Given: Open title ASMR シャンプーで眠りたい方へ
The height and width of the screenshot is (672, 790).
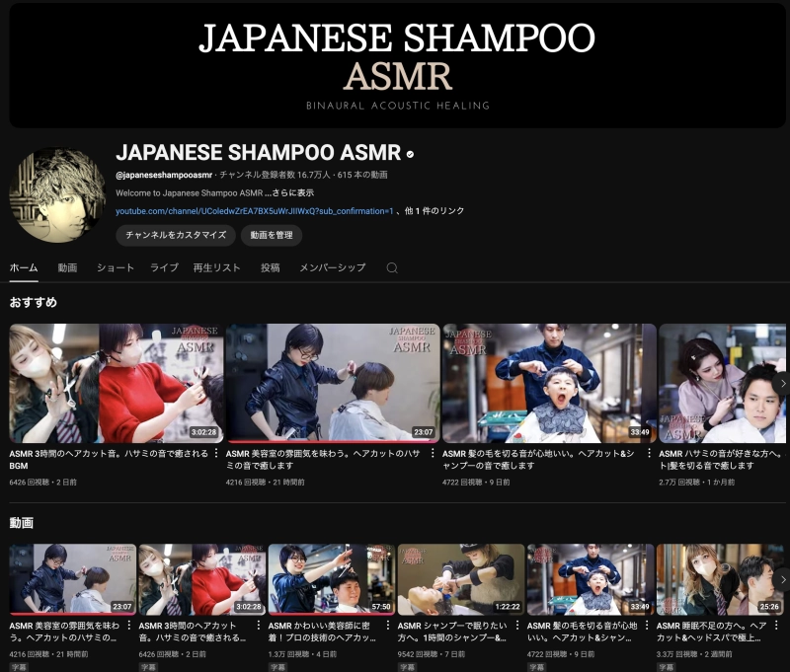Looking at the screenshot, I should point(452,632).
